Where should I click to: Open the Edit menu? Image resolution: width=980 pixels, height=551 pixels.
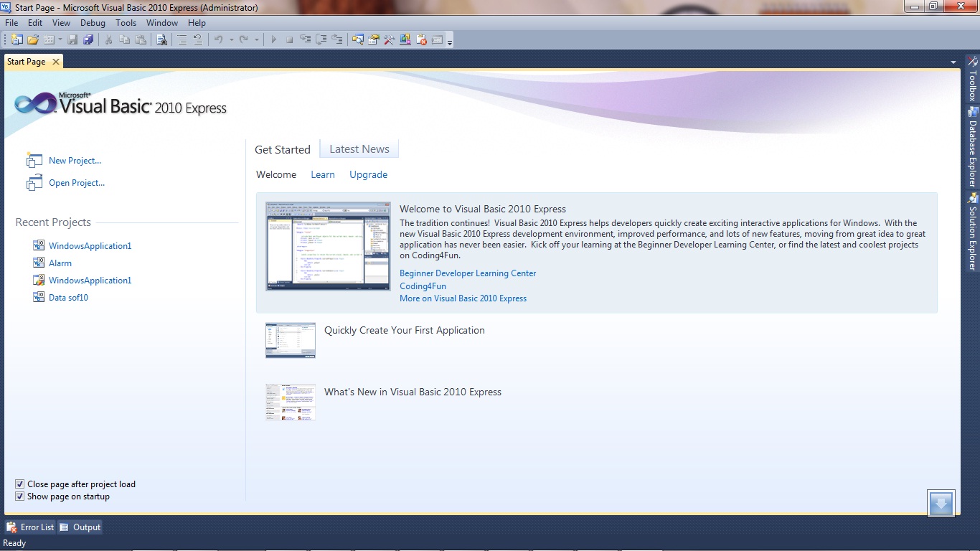pyautogui.click(x=35, y=23)
